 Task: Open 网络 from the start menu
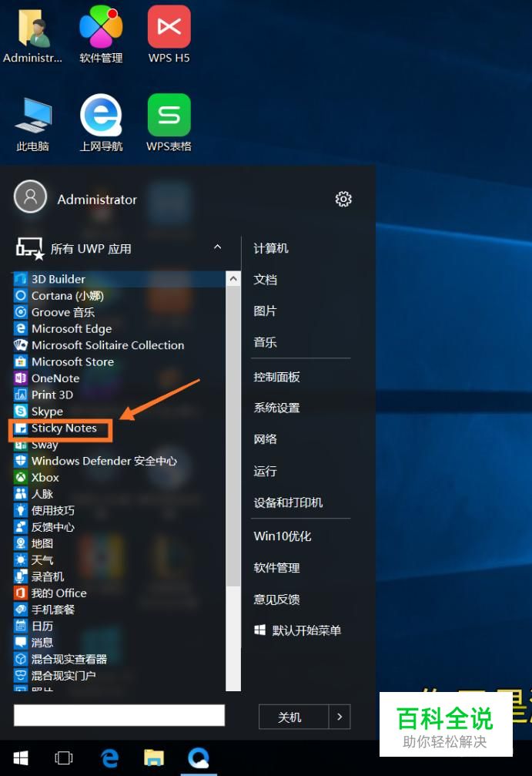(265, 439)
